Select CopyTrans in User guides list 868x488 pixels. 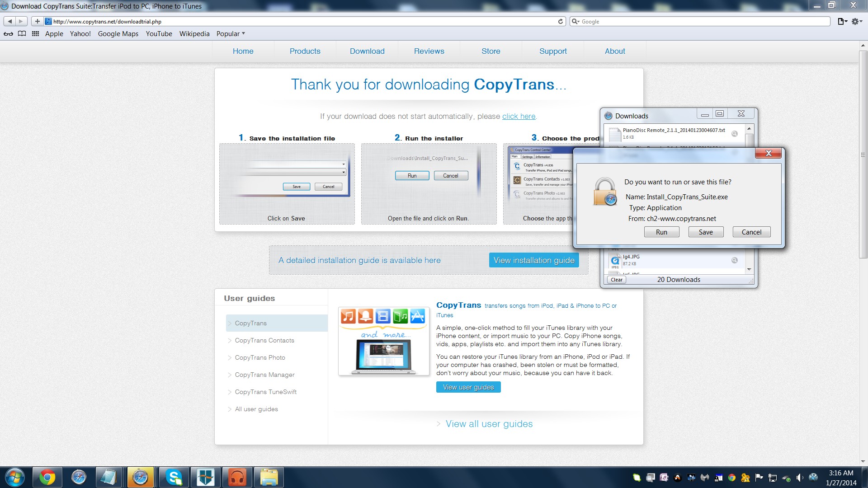277,323
